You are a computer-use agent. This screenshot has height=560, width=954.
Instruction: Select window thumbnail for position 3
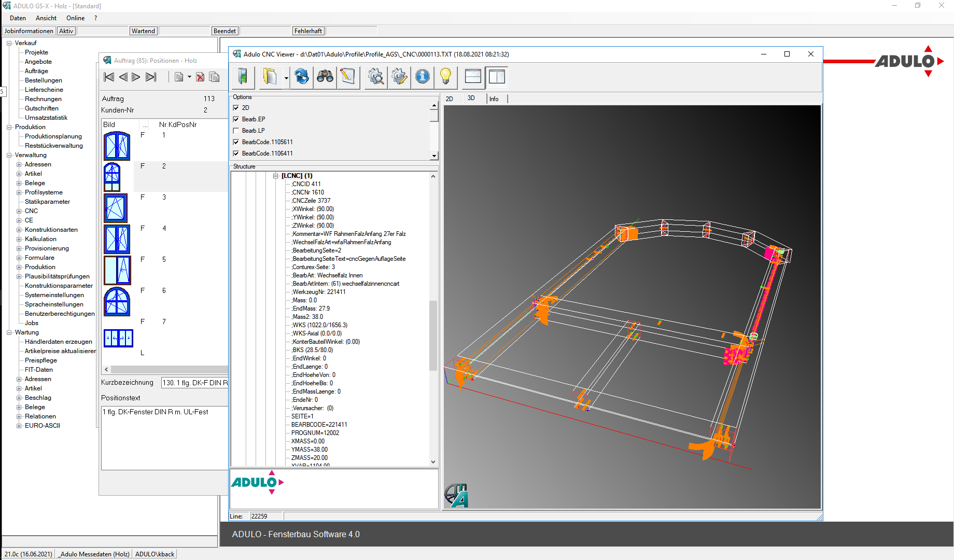(x=116, y=208)
